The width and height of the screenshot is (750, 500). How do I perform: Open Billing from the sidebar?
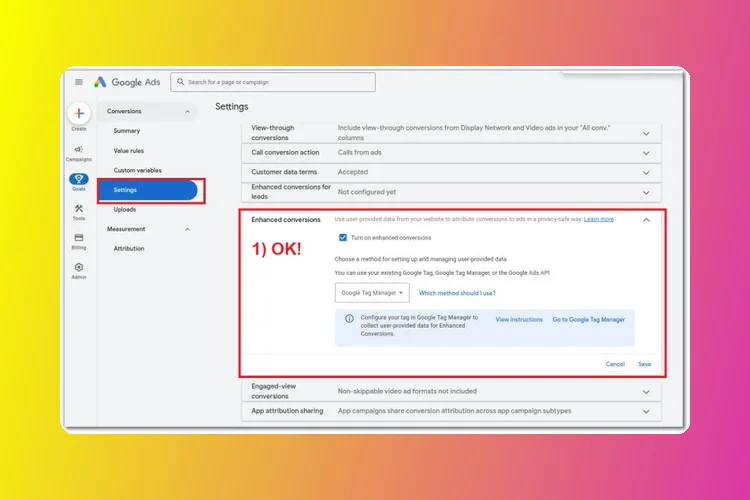(x=79, y=241)
